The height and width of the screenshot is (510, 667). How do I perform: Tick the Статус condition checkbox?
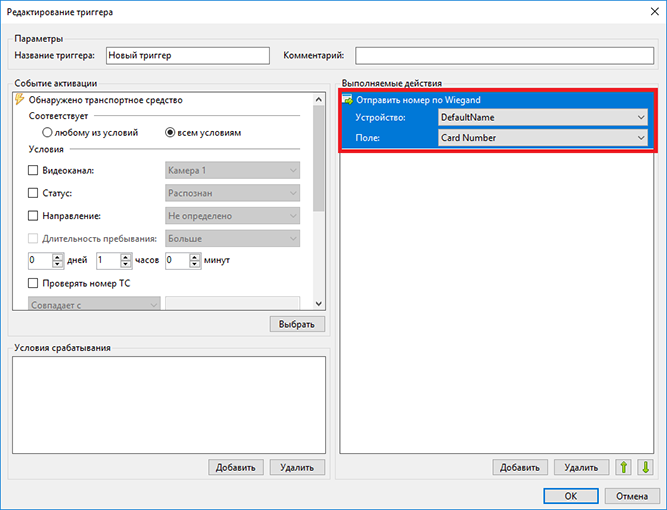point(33,193)
